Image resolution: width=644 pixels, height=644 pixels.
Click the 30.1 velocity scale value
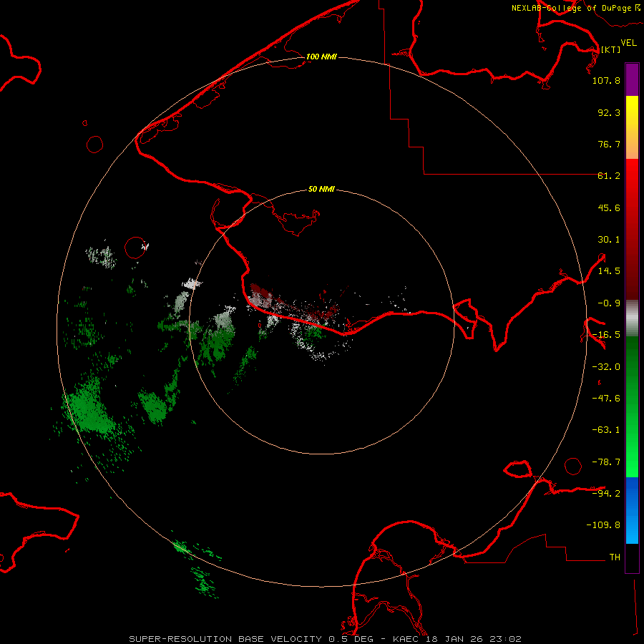(x=609, y=240)
